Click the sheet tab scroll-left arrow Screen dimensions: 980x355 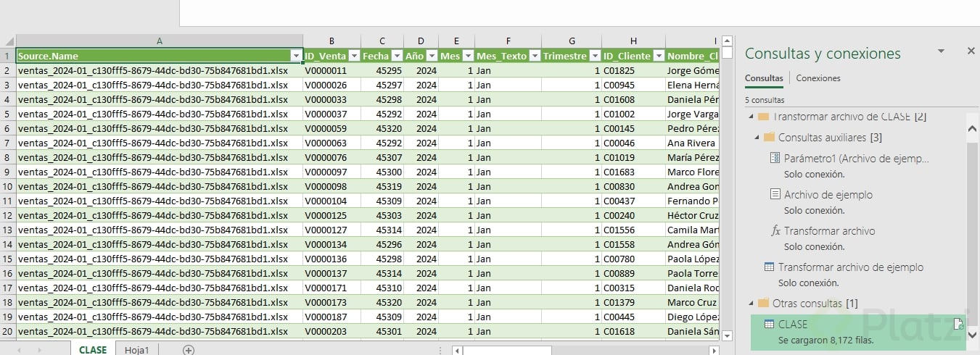(18, 351)
